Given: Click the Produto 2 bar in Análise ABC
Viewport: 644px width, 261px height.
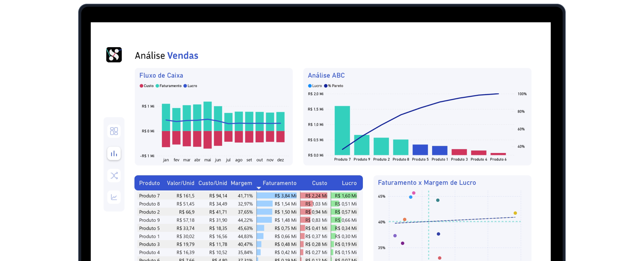Looking at the screenshot, I should (381, 146).
